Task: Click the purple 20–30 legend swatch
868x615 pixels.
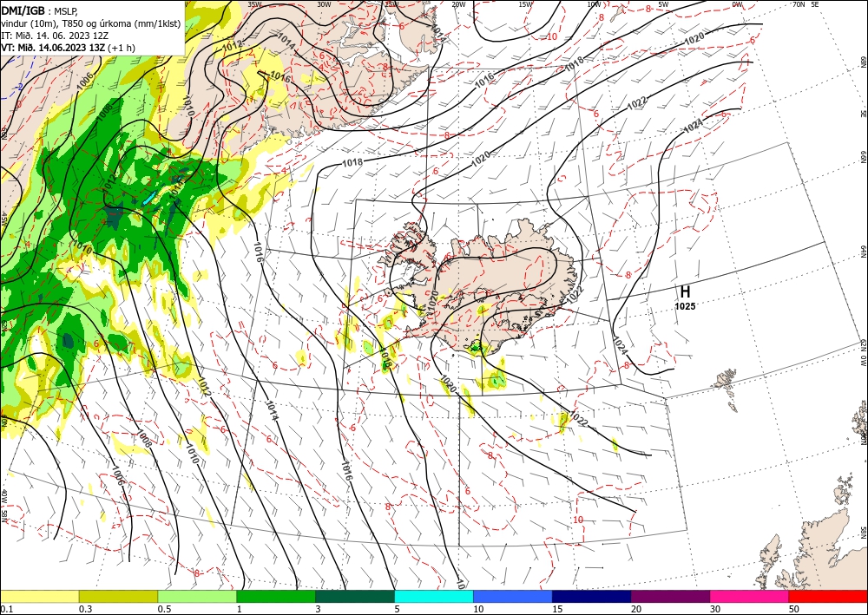Action: 670,597
